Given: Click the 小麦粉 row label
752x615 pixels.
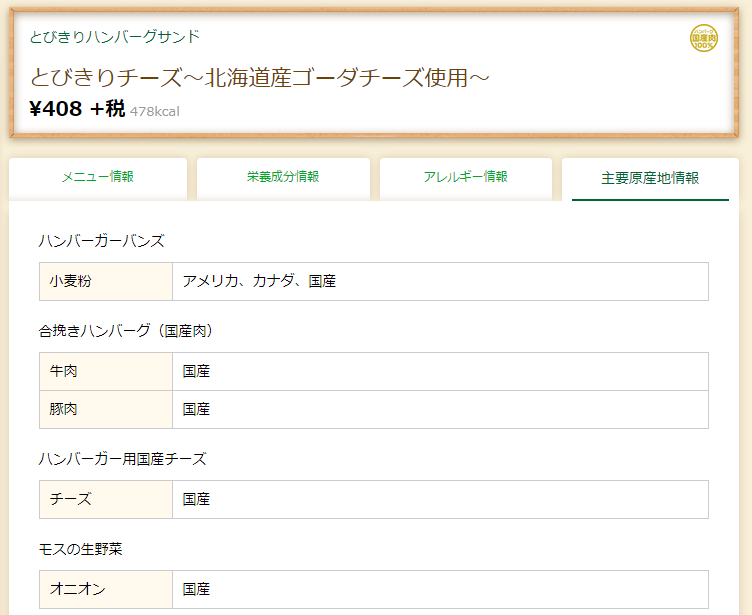Looking at the screenshot, I should coord(106,281).
